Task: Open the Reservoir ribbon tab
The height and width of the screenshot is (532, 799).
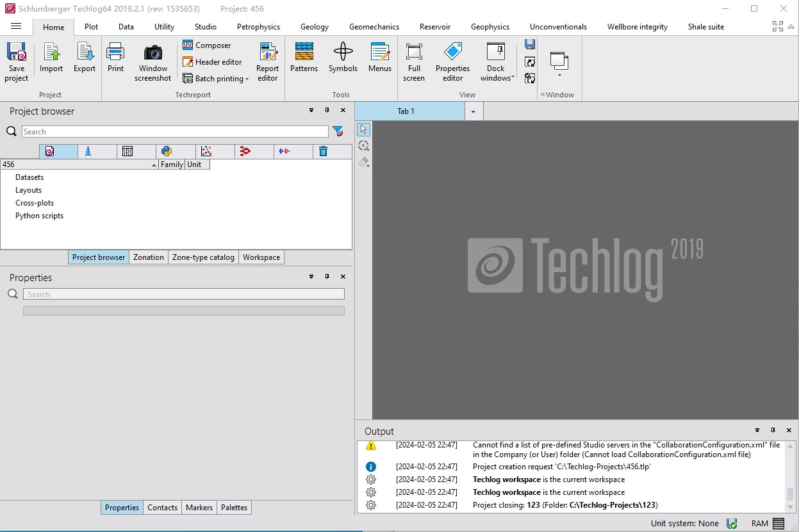Action: click(x=435, y=27)
